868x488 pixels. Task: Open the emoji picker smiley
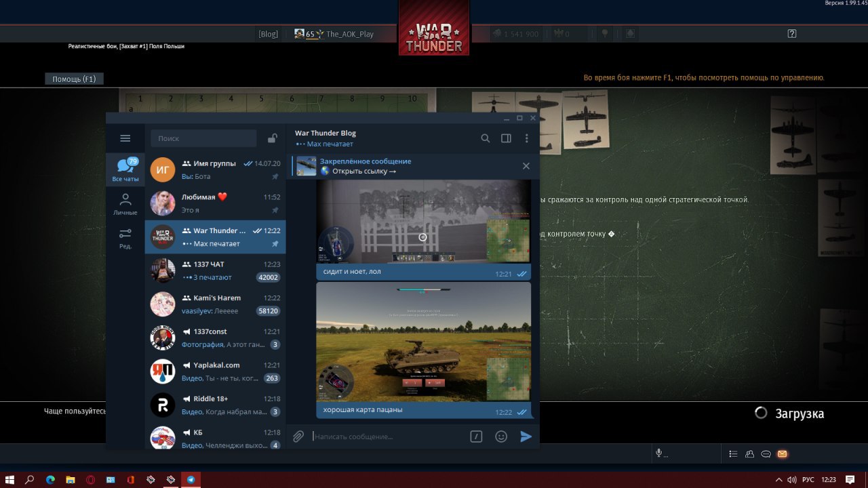(x=501, y=436)
